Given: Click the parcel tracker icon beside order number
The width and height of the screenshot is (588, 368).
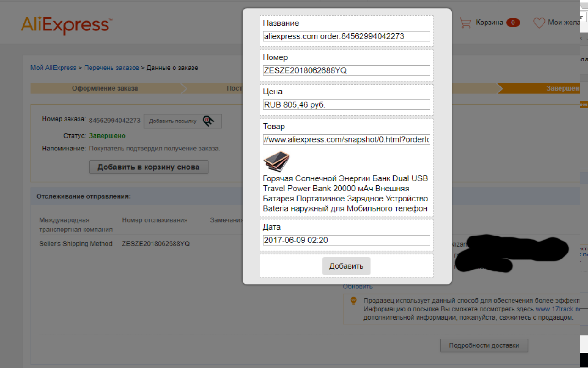Looking at the screenshot, I should [208, 121].
